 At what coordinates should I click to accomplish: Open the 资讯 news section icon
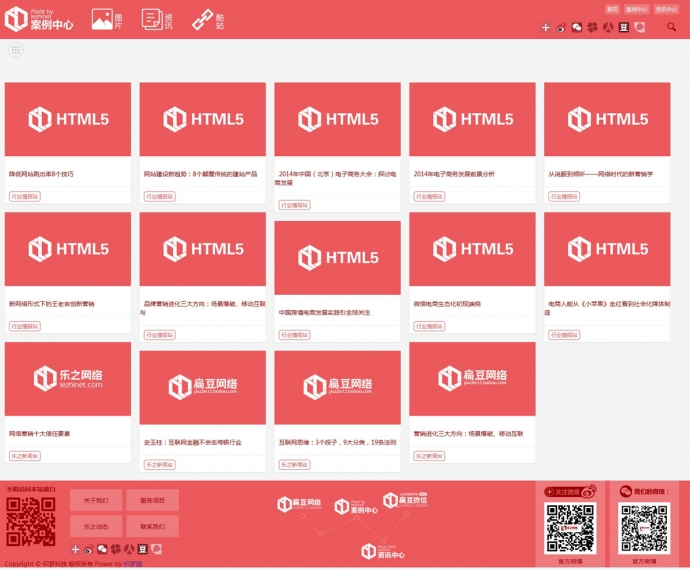point(157,20)
